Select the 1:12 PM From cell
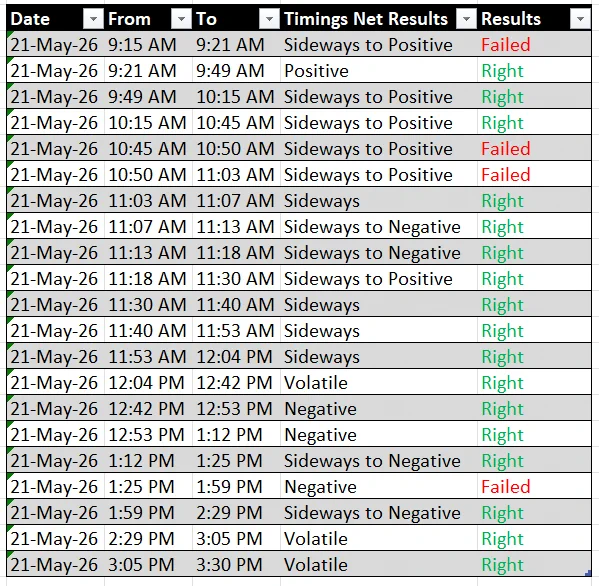Image resolution: width=599 pixels, height=586 pixels. click(x=148, y=460)
